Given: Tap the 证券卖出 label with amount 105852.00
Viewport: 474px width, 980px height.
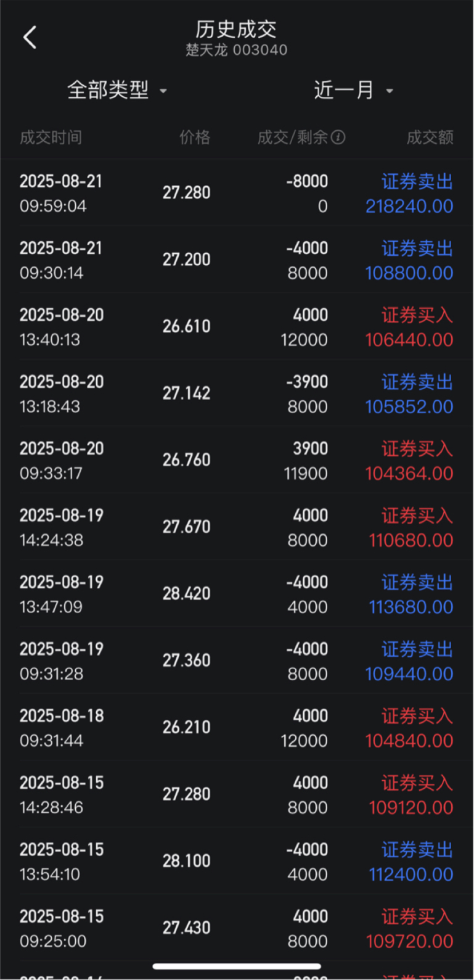Looking at the screenshot, I should click(x=417, y=382).
